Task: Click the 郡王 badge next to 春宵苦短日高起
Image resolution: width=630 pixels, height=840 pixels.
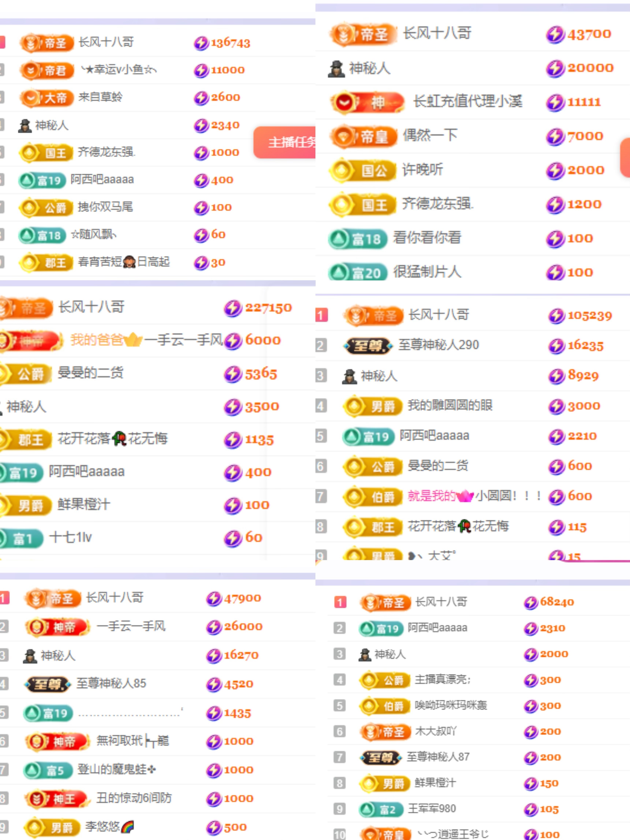Action: tap(46, 263)
